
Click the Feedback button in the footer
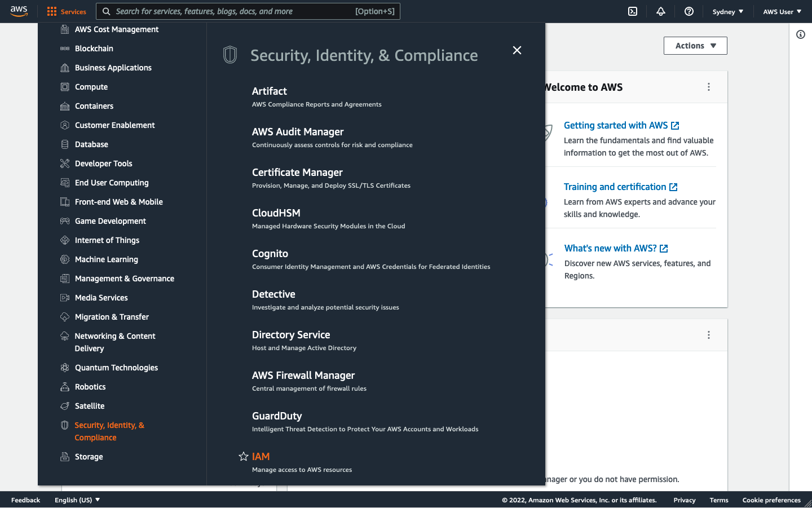[x=25, y=500]
